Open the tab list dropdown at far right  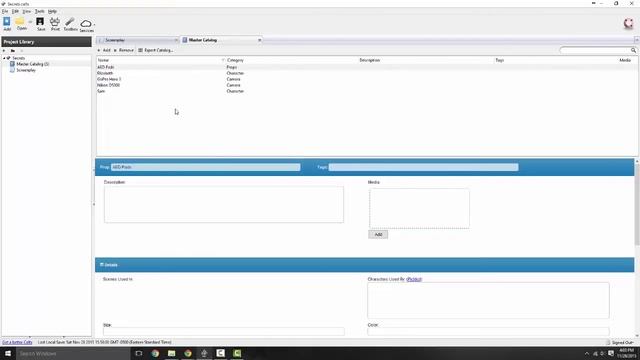(x=636, y=40)
